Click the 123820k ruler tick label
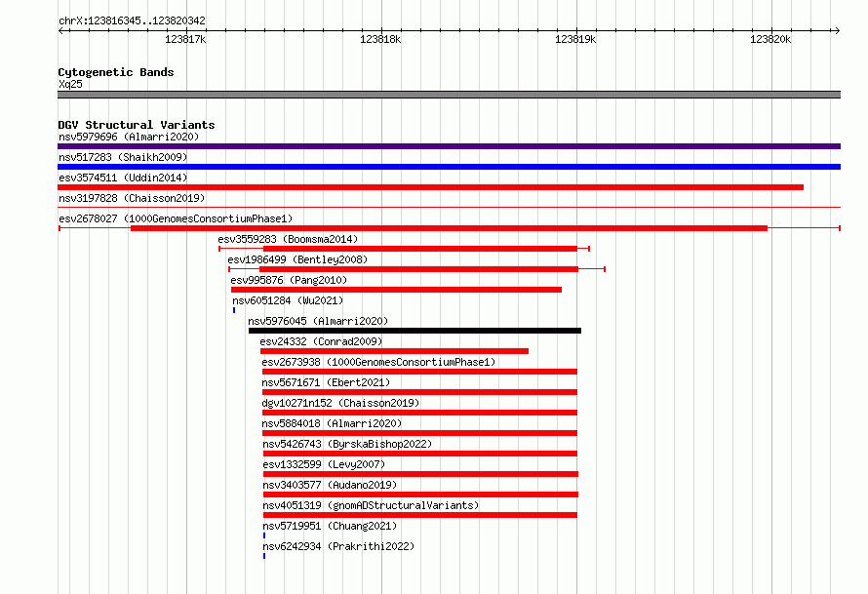868x594 pixels. [770, 39]
